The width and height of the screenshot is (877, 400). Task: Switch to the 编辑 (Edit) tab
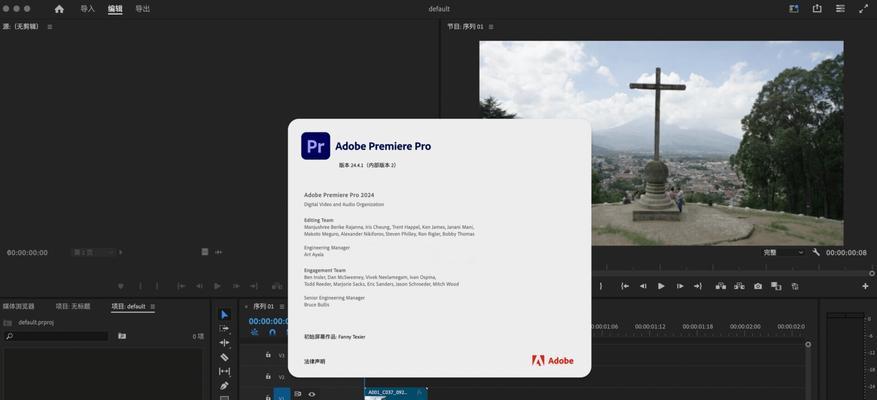pos(115,9)
